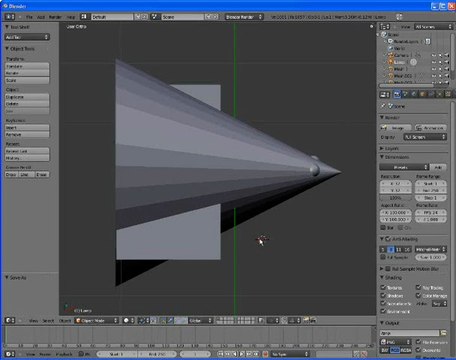Viewport: 456px width, 360px height.
Task: Select the Lamp object in outliner
Action: pos(399,62)
